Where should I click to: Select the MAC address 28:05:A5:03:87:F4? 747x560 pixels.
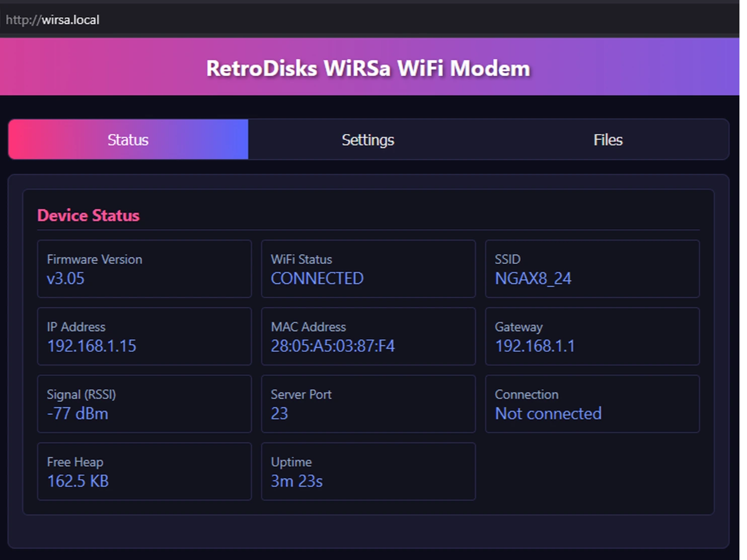point(333,346)
